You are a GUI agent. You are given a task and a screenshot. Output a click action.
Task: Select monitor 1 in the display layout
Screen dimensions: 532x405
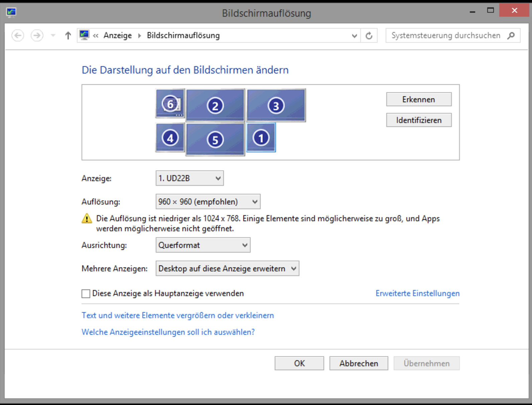pyautogui.click(x=261, y=137)
